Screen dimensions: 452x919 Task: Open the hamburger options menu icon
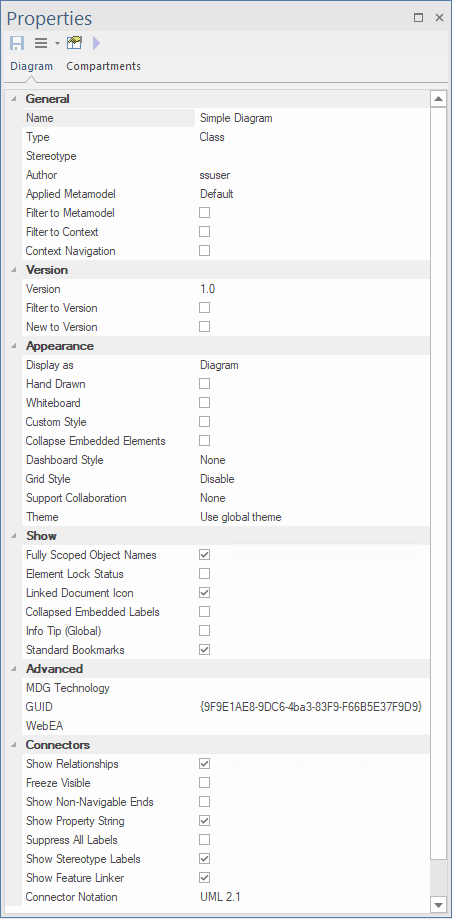point(41,43)
